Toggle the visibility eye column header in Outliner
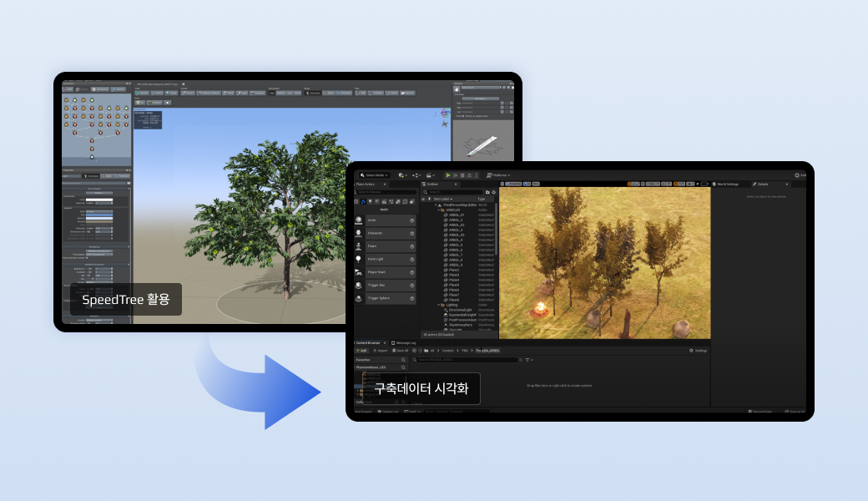The image size is (868, 501). coord(423,199)
